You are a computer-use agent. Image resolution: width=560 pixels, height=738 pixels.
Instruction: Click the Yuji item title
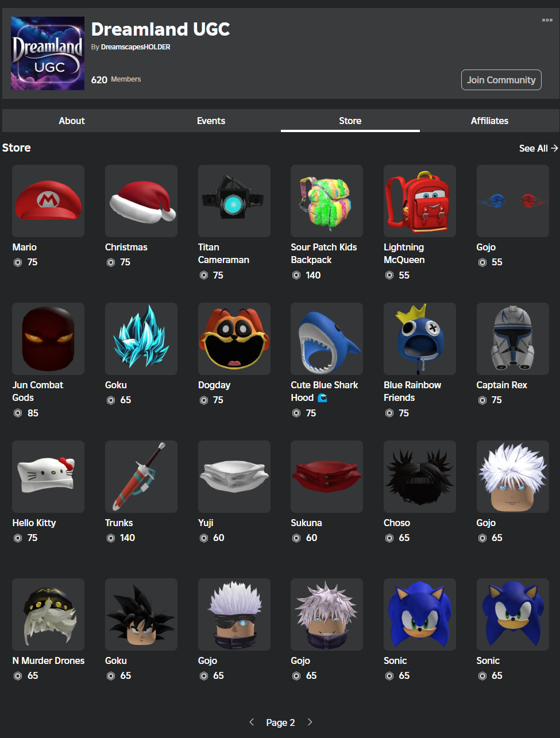pyautogui.click(x=206, y=523)
